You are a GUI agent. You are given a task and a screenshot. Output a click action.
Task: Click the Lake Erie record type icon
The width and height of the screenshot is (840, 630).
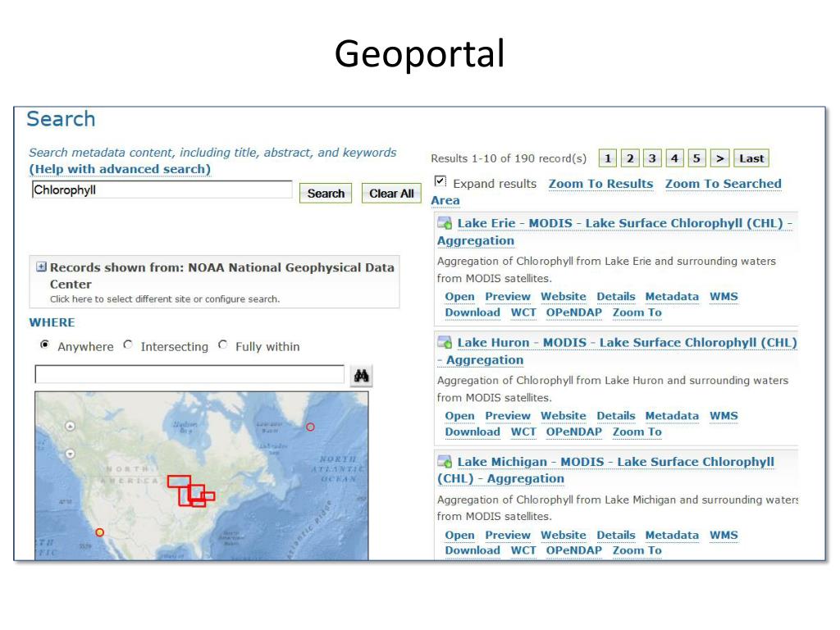click(x=445, y=223)
